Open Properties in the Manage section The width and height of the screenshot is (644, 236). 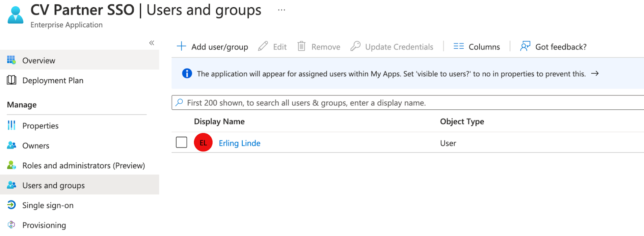40,126
